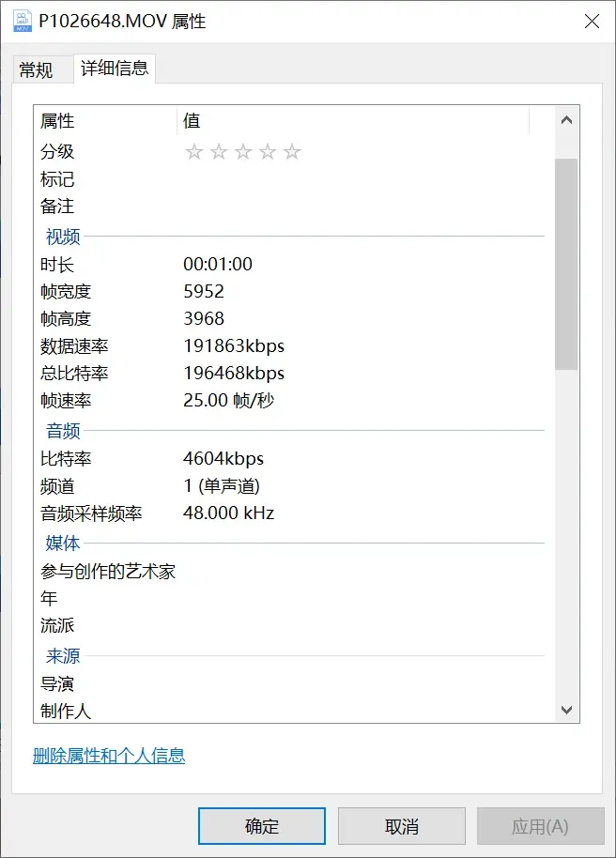Click the MOV file icon in title bar
Viewport: 616px width, 858px height.
[x=20, y=21]
